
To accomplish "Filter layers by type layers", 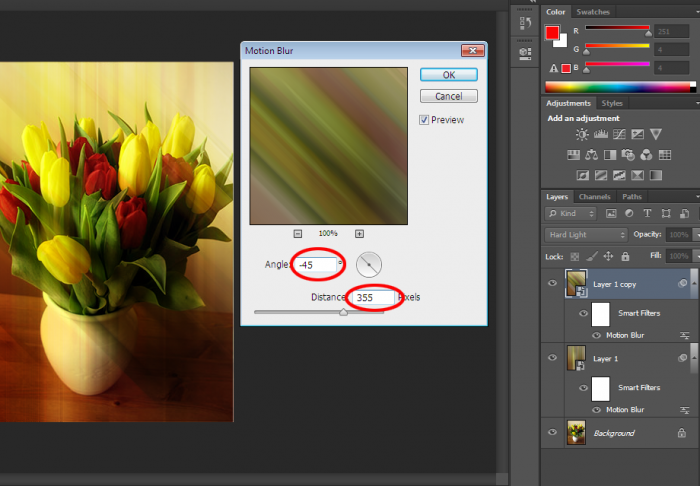I will [647, 213].
